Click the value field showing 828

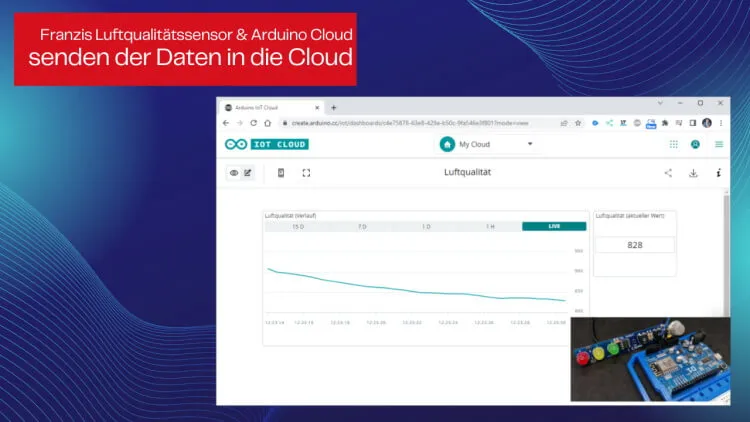(635, 244)
